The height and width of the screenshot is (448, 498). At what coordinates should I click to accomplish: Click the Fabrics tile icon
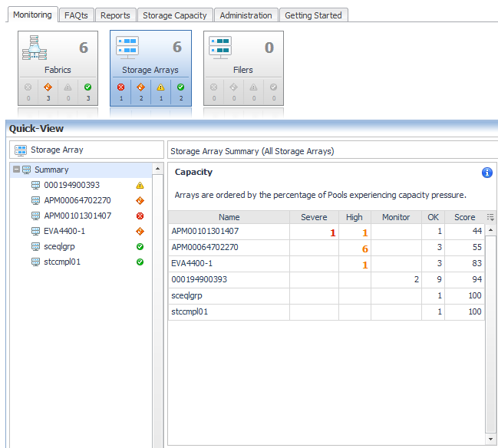(x=35, y=48)
